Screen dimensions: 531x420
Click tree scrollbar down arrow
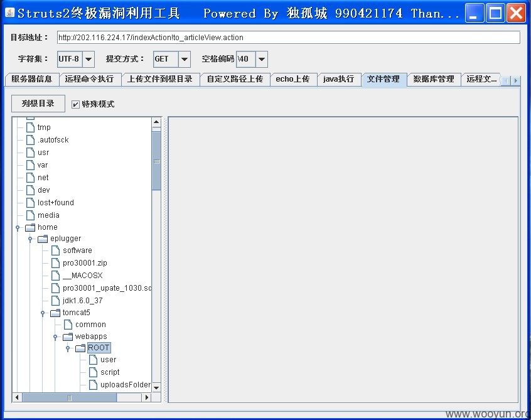coord(156,387)
